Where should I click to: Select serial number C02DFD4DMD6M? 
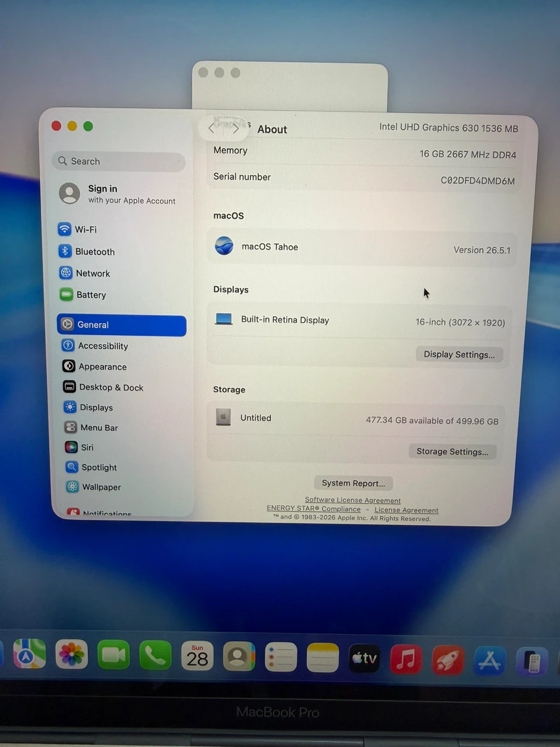478,181
